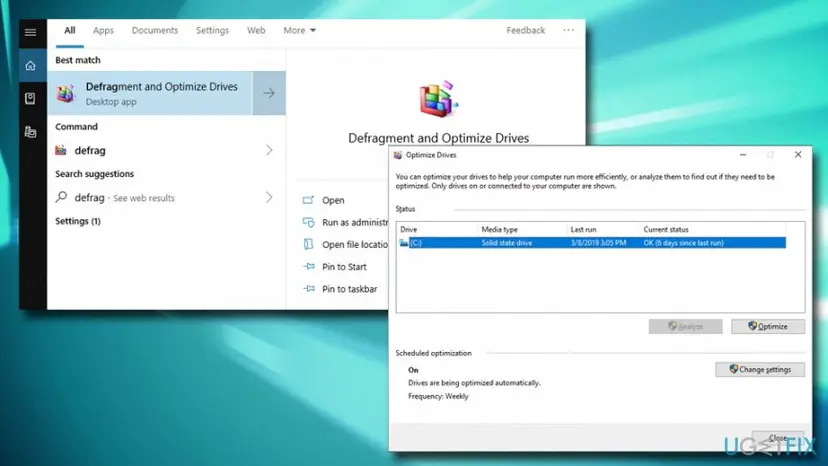Image resolution: width=828 pixels, height=466 pixels.
Task: Switch to the All search tab
Action: [70, 30]
